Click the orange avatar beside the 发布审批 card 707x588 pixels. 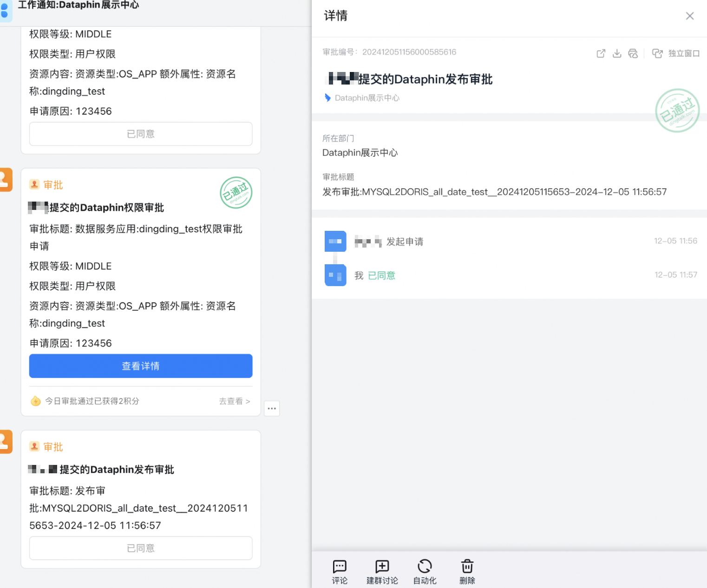5,442
